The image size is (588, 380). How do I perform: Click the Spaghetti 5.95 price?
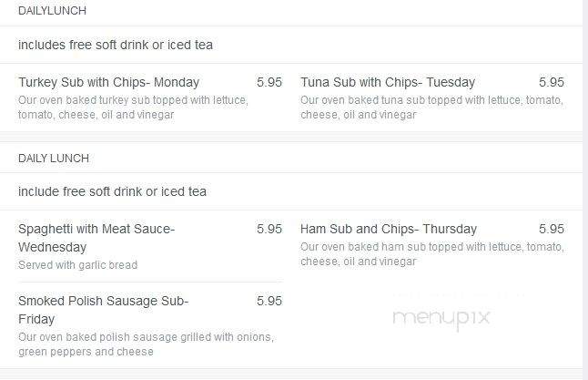tap(269, 229)
